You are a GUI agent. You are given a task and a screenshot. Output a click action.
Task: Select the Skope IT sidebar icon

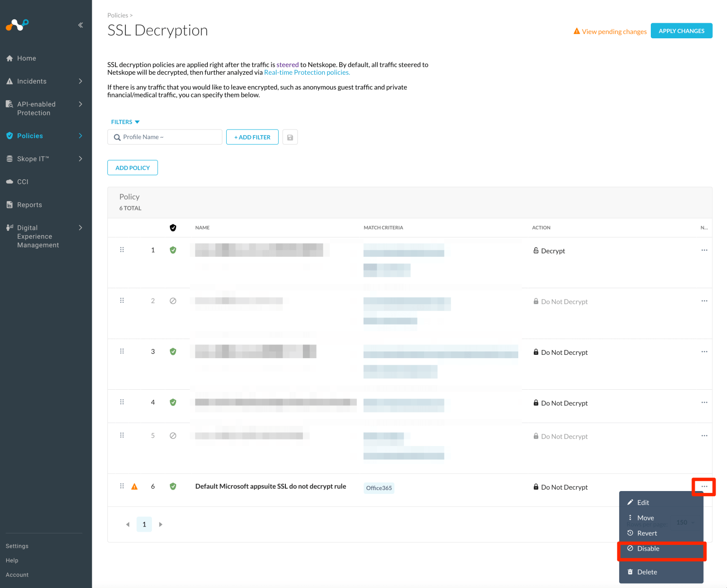click(x=10, y=158)
